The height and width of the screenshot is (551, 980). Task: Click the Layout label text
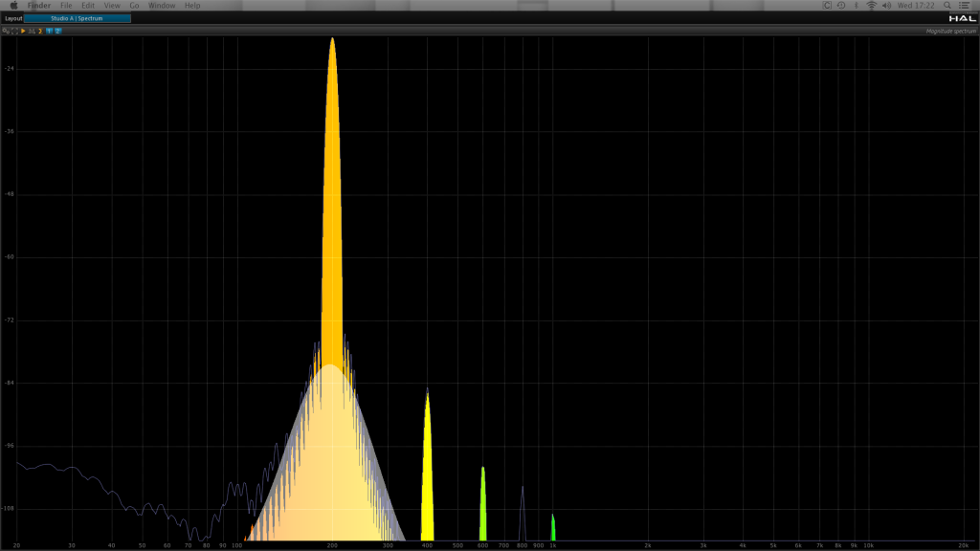pos(13,18)
